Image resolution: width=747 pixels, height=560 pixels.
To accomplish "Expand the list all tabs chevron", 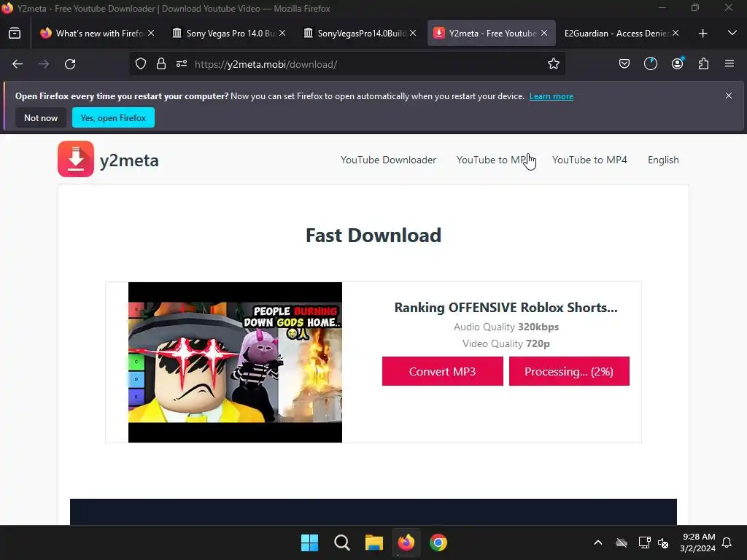I will pyautogui.click(x=732, y=34).
